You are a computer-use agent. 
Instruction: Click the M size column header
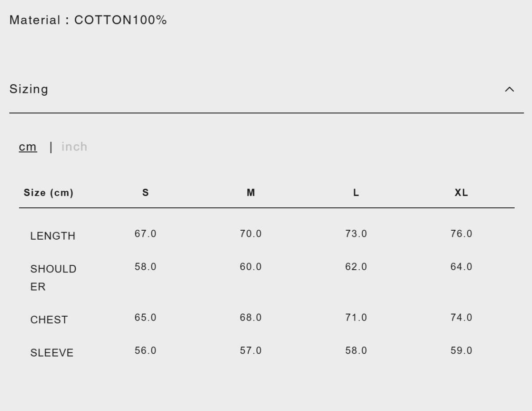point(250,193)
